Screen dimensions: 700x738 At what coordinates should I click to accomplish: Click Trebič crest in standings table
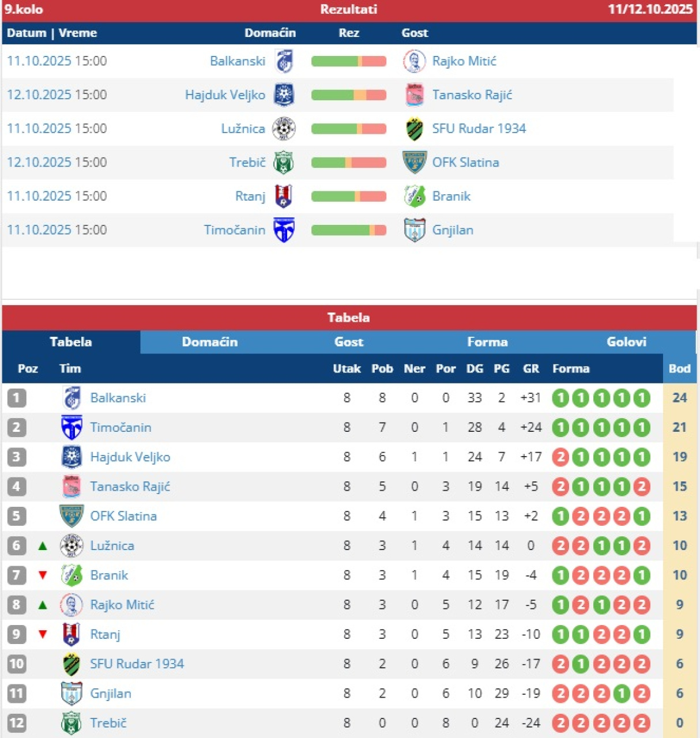pyautogui.click(x=71, y=723)
